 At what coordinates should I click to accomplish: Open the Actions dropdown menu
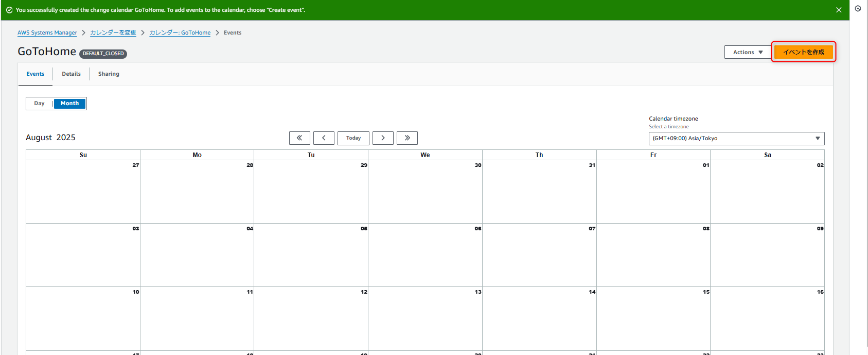748,52
